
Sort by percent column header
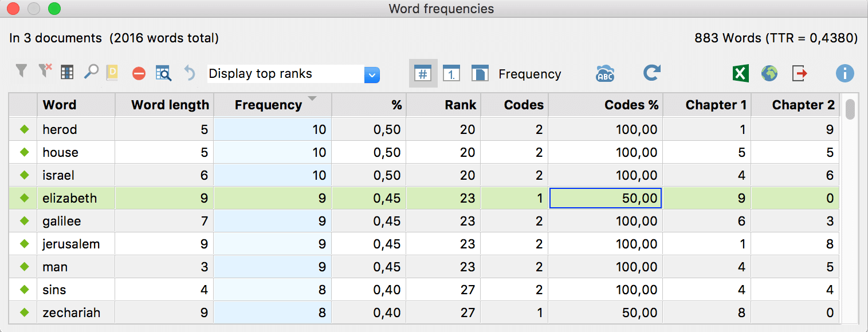[x=369, y=105]
